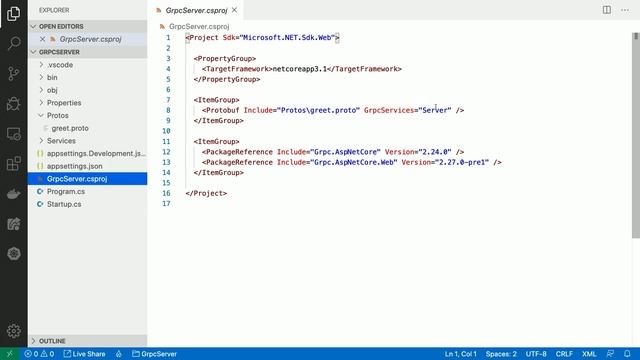Screen dimensions: 640x360
Task: Change the UTF-8 encoding selector
Action: point(536,354)
